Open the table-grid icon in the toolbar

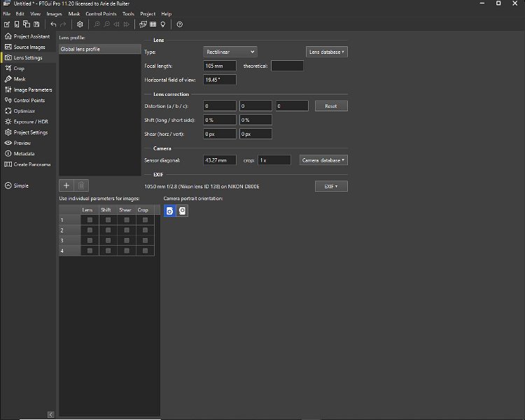click(153, 24)
